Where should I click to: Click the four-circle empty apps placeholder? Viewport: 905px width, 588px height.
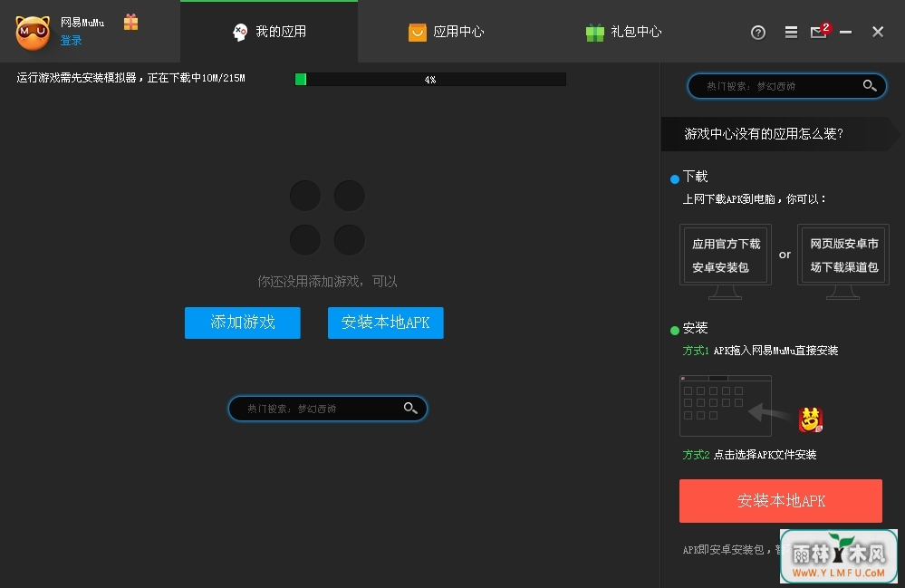point(327,217)
